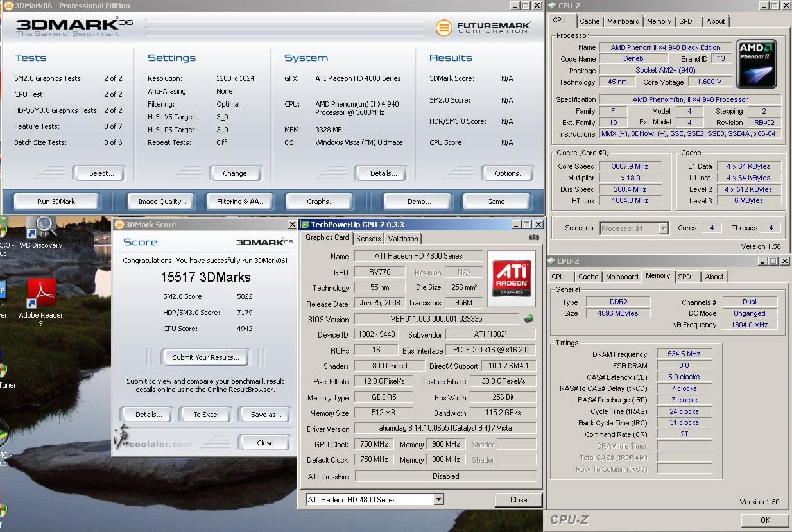Click the GPU-Z Name field showing ATI Radeon HD 4800 Series
This screenshot has height=532, width=792.
click(418, 256)
